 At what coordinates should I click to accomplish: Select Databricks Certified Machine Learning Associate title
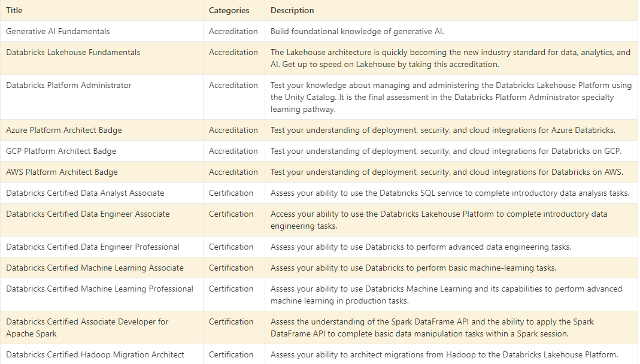pos(95,268)
